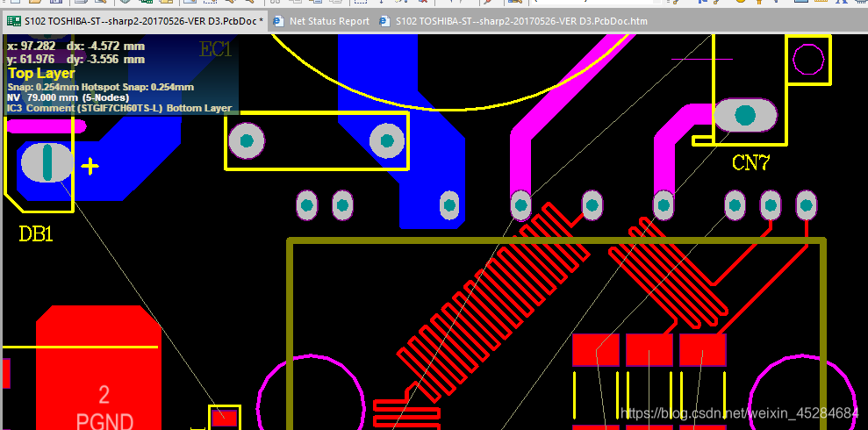Select the IC3 pad on the blue copper region
Viewport: 868px width, 430px height.
click(449, 205)
